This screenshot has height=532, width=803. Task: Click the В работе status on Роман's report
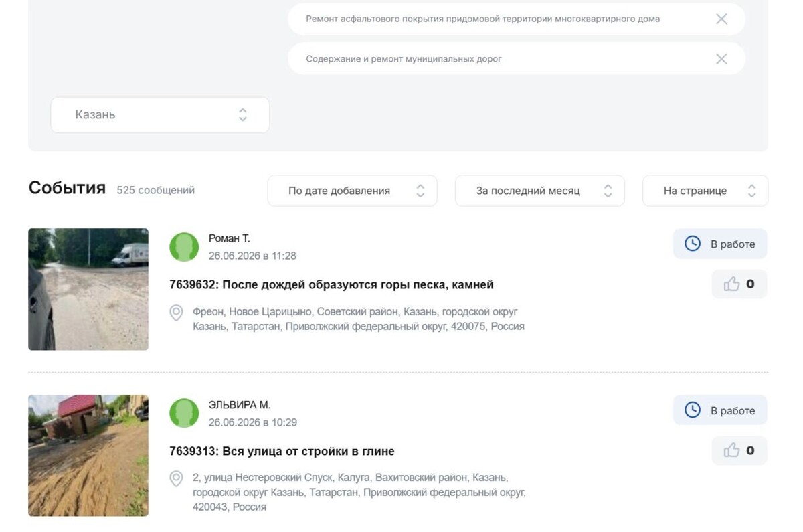[720, 244]
